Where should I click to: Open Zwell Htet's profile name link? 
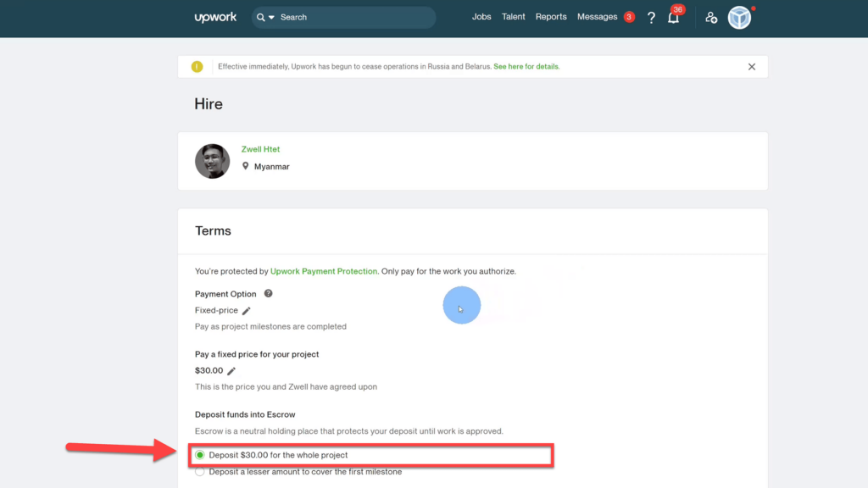[x=260, y=149]
